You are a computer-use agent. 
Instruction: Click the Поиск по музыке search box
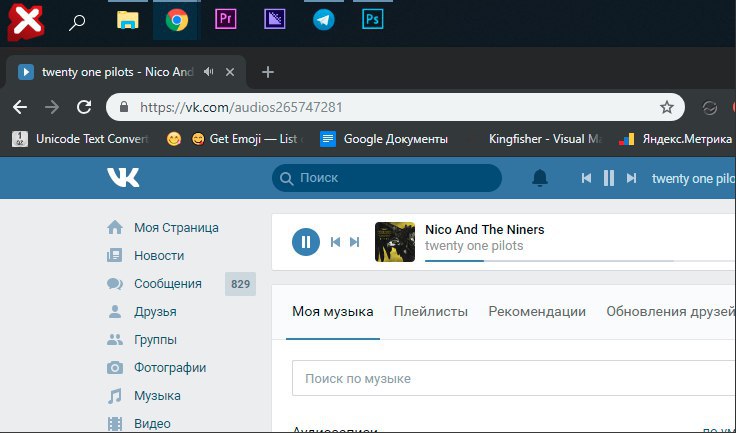pos(514,379)
